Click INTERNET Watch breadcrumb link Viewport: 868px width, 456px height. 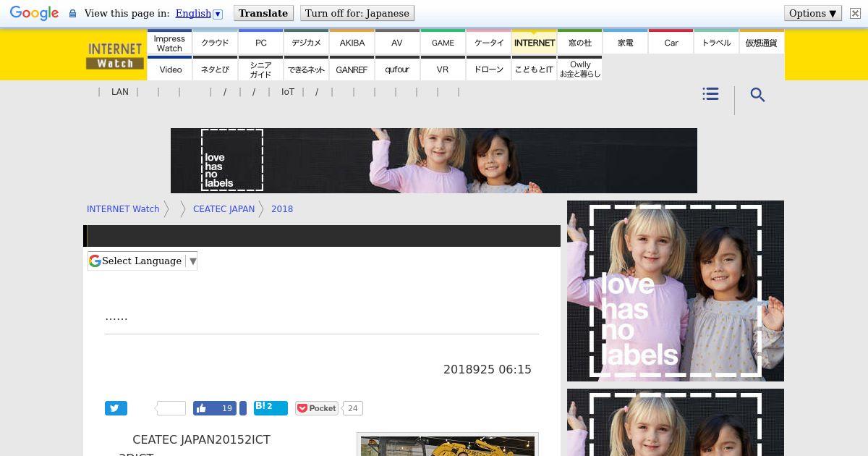pos(123,209)
